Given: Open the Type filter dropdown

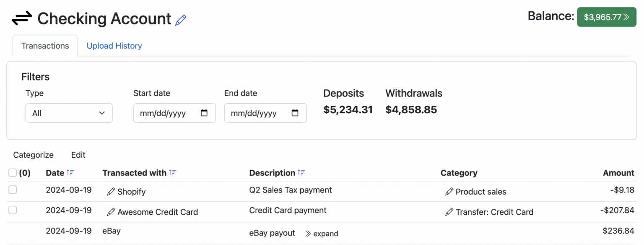Looking at the screenshot, I should [69, 113].
